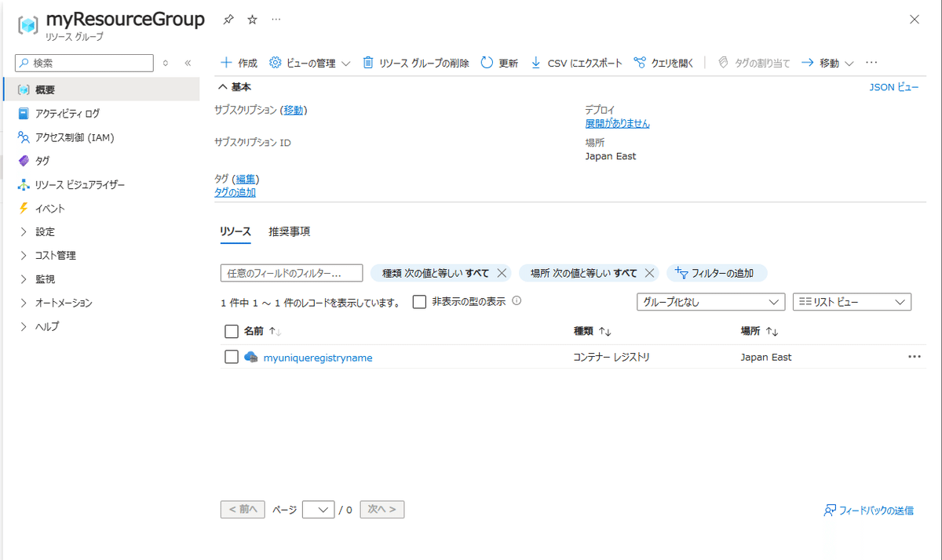The image size is (942, 560).
Task: Click info icon beside 非表示の型の表示
Action: pyautogui.click(x=517, y=300)
